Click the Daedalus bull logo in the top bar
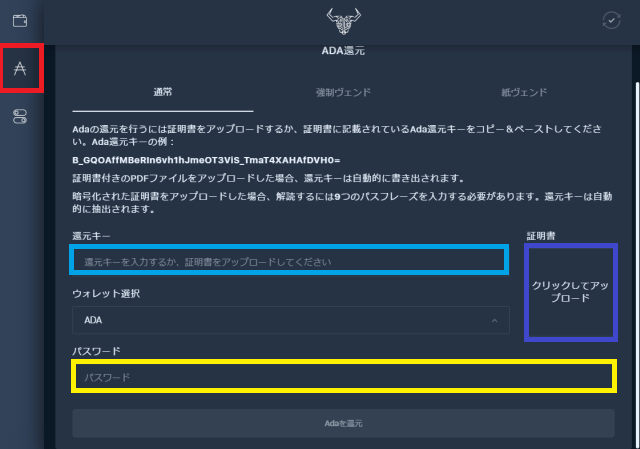This screenshot has width=640, height=449. tap(343, 21)
